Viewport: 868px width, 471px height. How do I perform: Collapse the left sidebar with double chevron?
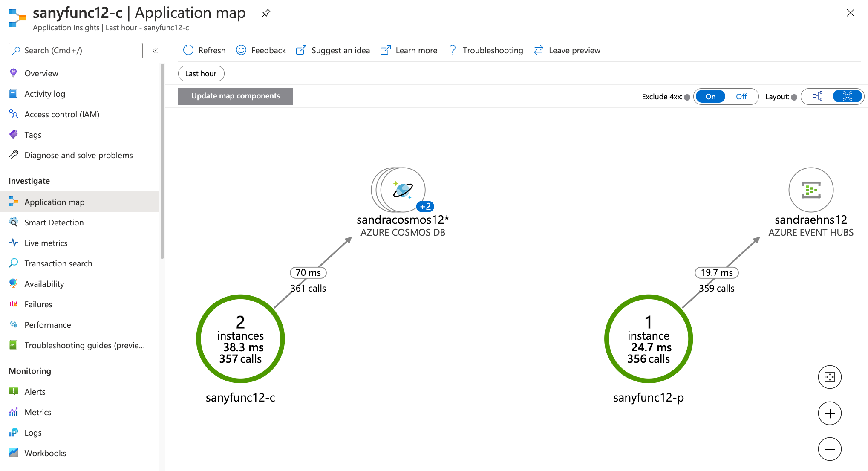tap(155, 51)
